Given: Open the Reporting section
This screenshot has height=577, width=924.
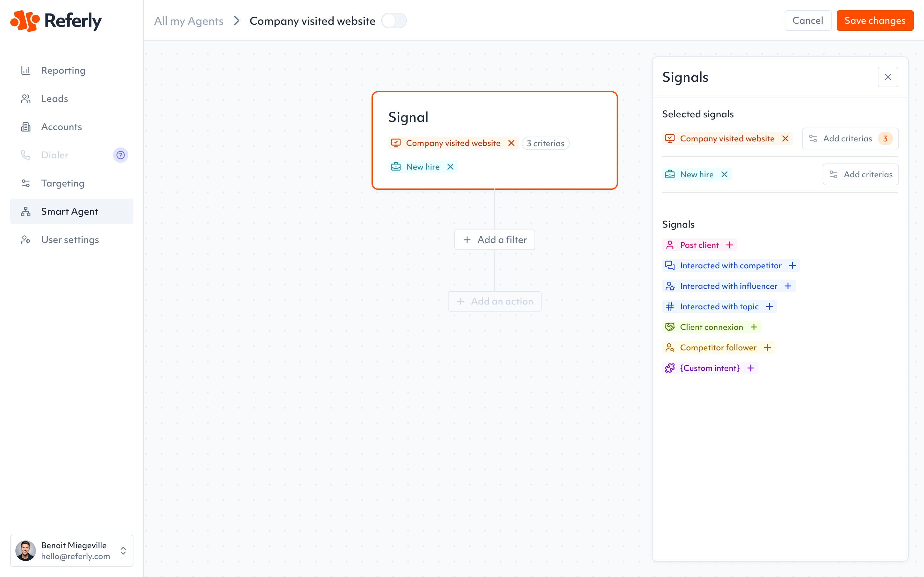Looking at the screenshot, I should [63, 71].
